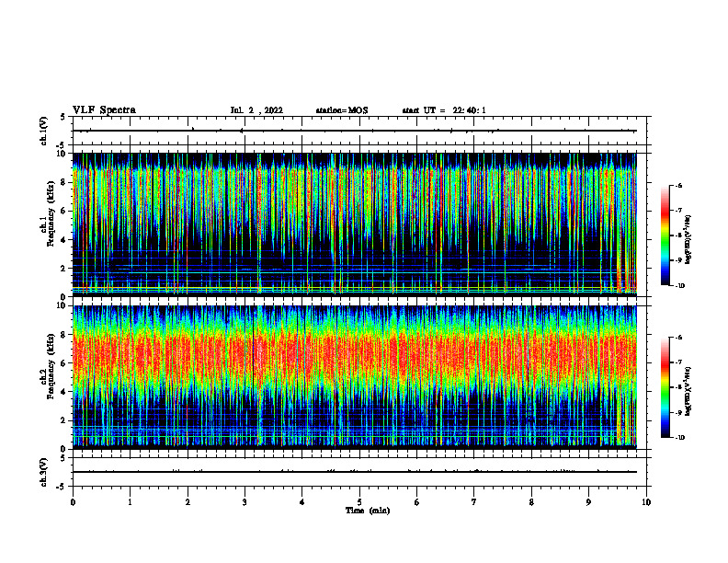
Task: Click the "ch.1(V)" waveform axis label
Action: (x=43, y=131)
